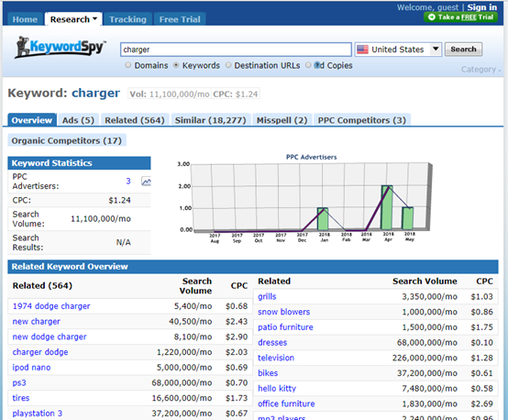Switch to the Related (564) tab
508x420 pixels.
[135, 120]
